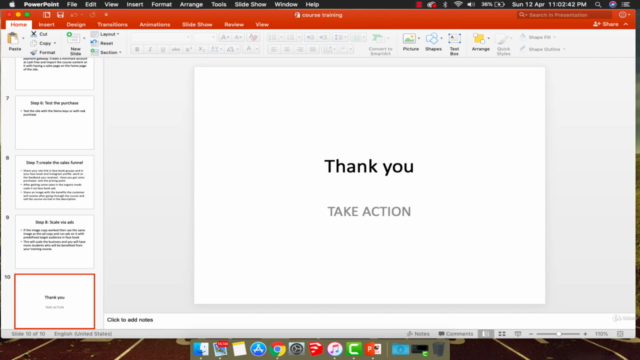Click the clear formatting icon

coord(253,37)
